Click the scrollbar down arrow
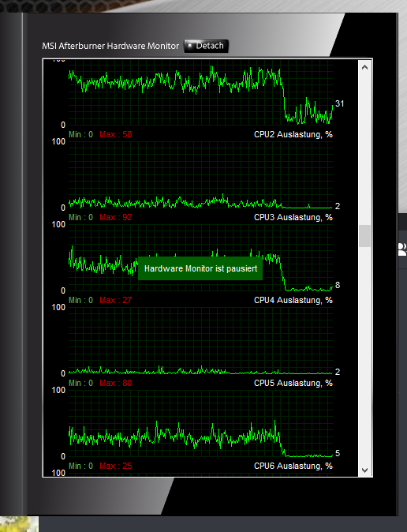Screen dimensions: 407x532 (365, 470)
